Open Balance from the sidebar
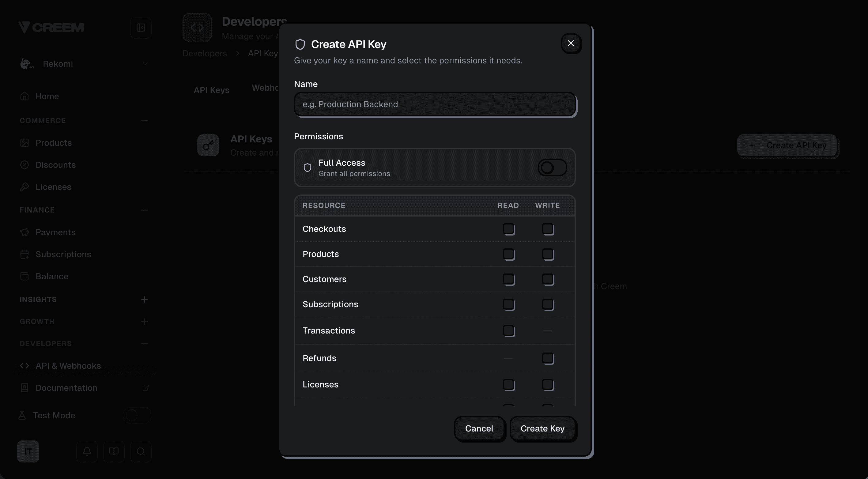 [52, 276]
